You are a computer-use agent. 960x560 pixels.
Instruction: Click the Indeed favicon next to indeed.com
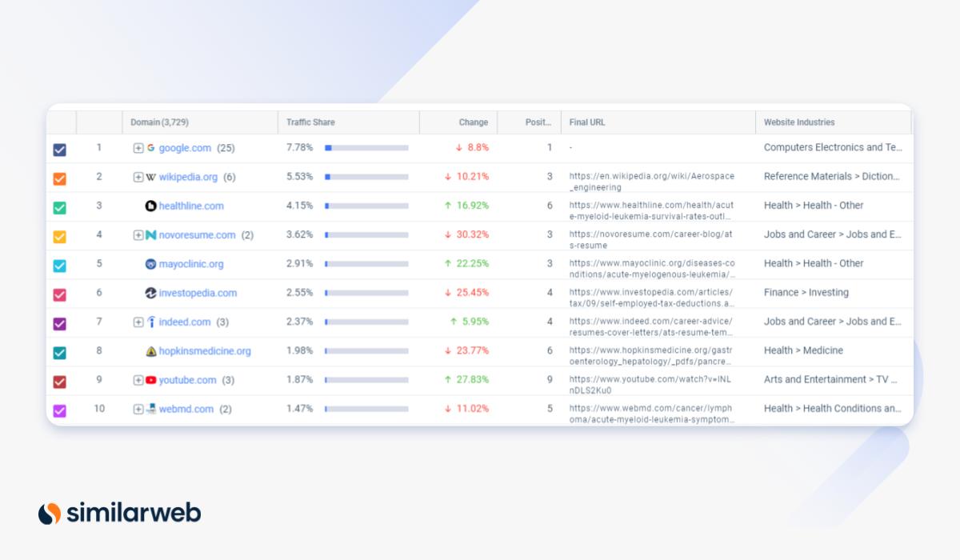pos(150,322)
